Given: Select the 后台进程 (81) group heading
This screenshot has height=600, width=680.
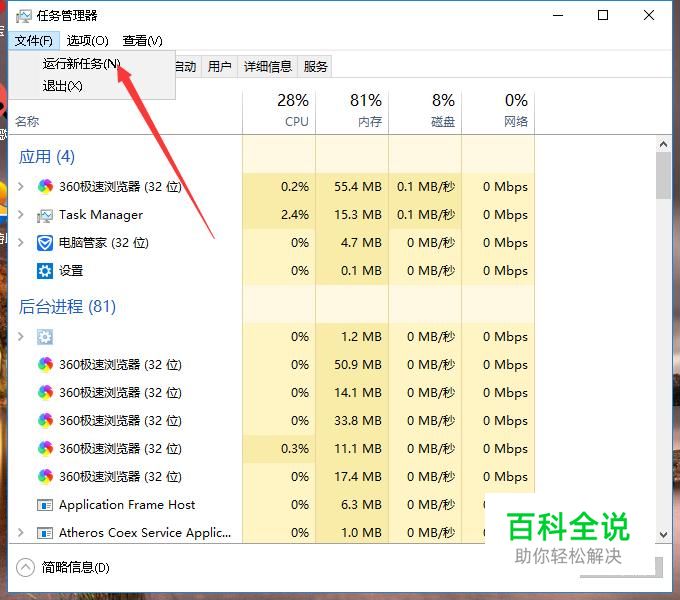Looking at the screenshot, I should (x=67, y=307).
